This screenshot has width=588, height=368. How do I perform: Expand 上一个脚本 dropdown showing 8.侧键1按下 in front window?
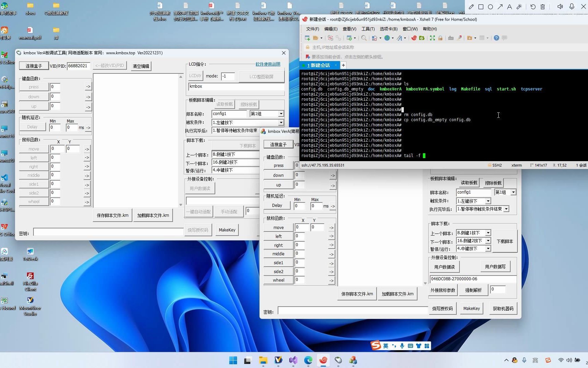coord(488,233)
